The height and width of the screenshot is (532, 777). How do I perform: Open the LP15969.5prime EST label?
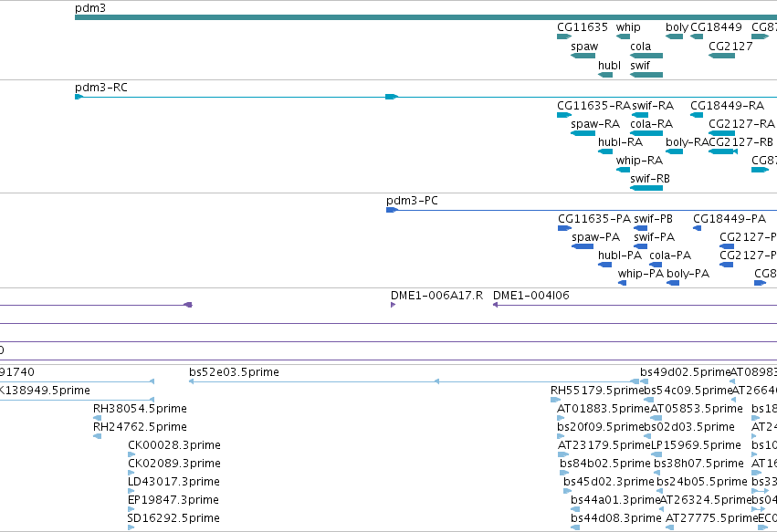click(x=697, y=445)
